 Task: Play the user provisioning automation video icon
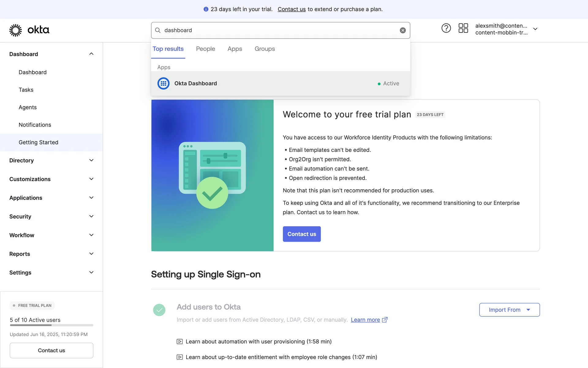click(x=180, y=342)
